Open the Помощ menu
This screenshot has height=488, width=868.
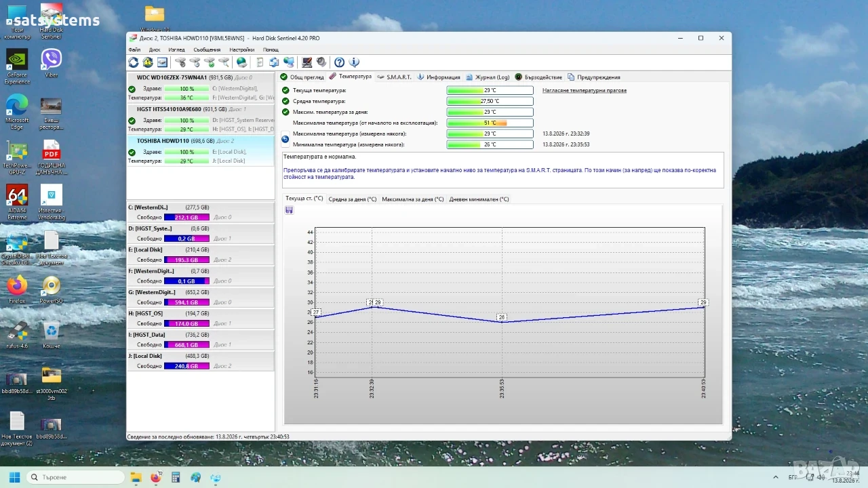point(271,49)
